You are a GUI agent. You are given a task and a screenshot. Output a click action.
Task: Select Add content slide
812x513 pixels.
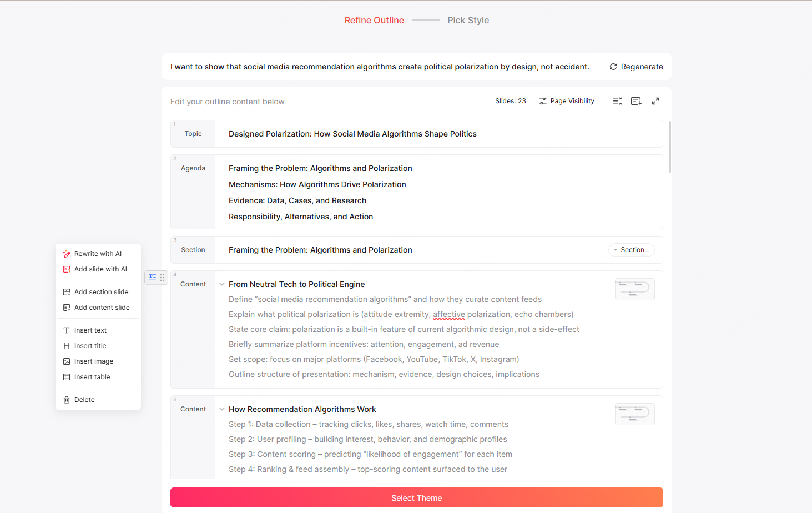tap(98, 308)
